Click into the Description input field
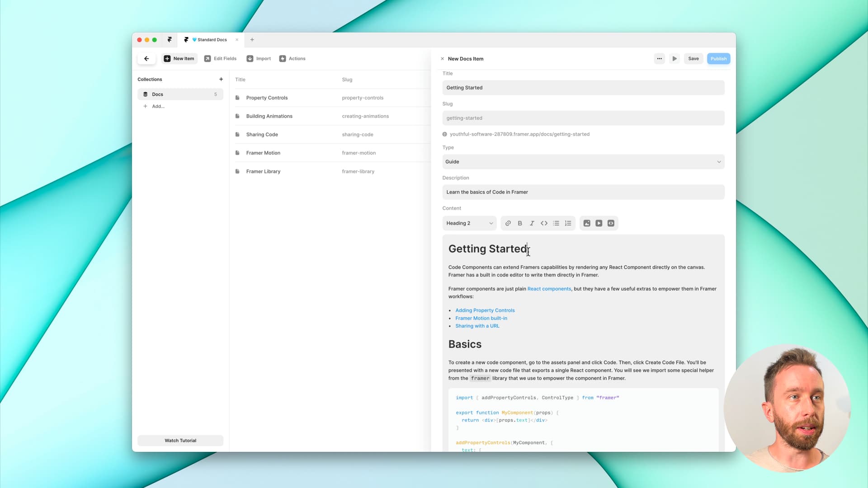 pyautogui.click(x=583, y=192)
